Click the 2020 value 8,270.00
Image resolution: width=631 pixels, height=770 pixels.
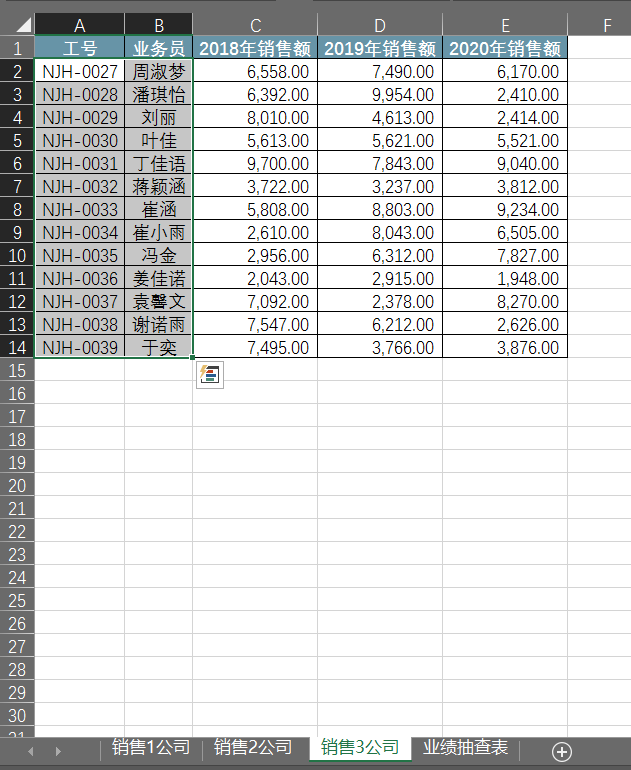pyautogui.click(x=505, y=302)
